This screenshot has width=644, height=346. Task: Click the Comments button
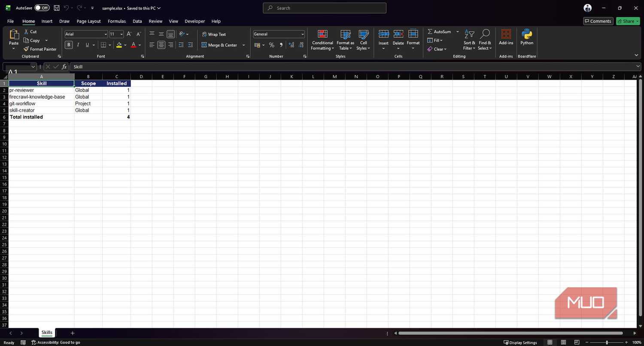[x=598, y=21]
